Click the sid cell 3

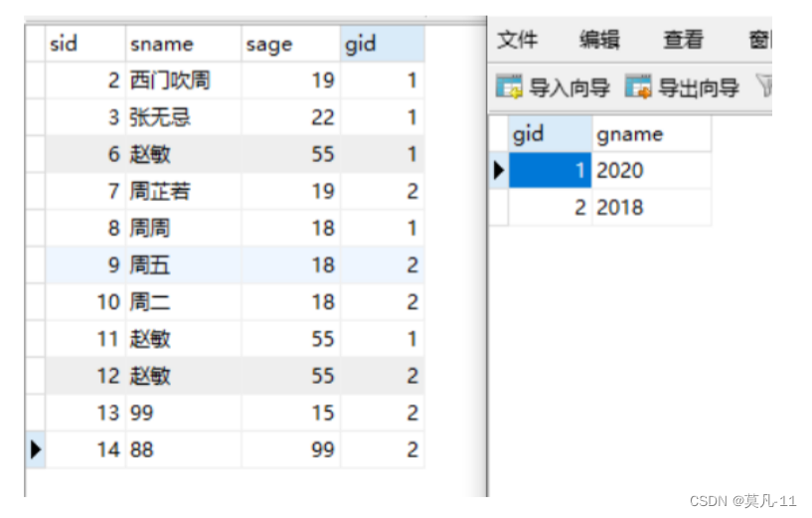tap(84, 117)
